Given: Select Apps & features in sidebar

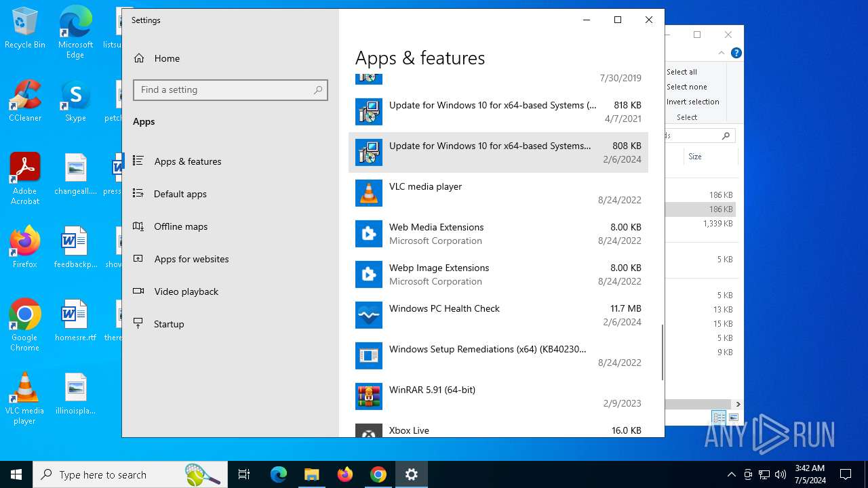Looking at the screenshot, I should [231, 161].
